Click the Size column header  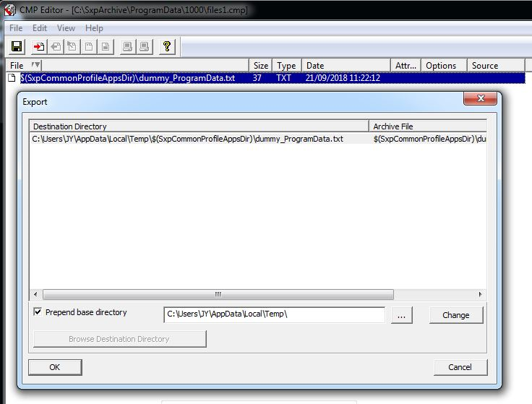260,65
